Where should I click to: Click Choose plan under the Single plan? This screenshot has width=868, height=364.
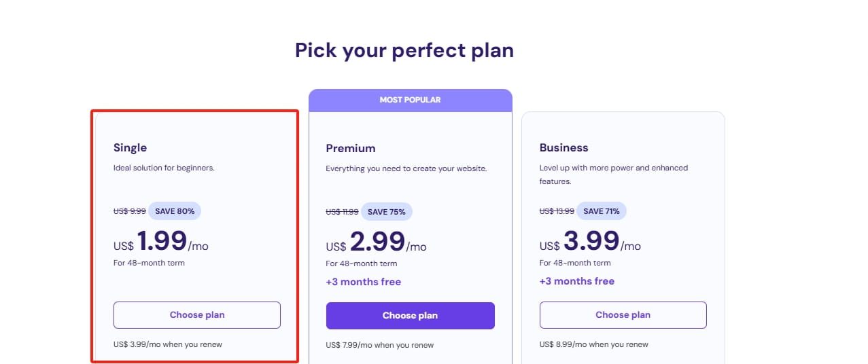(x=196, y=315)
